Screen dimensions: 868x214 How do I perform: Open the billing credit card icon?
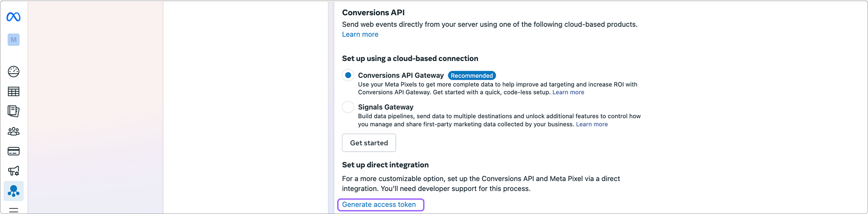[x=13, y=151]
